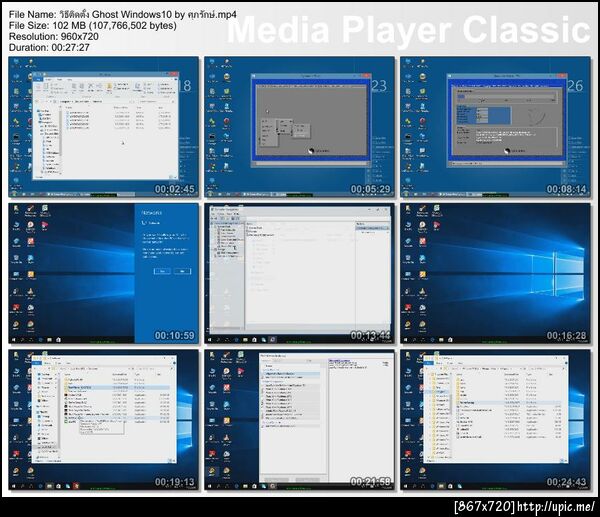Open the thumbnail stamped 00:16:28
Viewport: 600px width, 517px height.
point(496,273)
